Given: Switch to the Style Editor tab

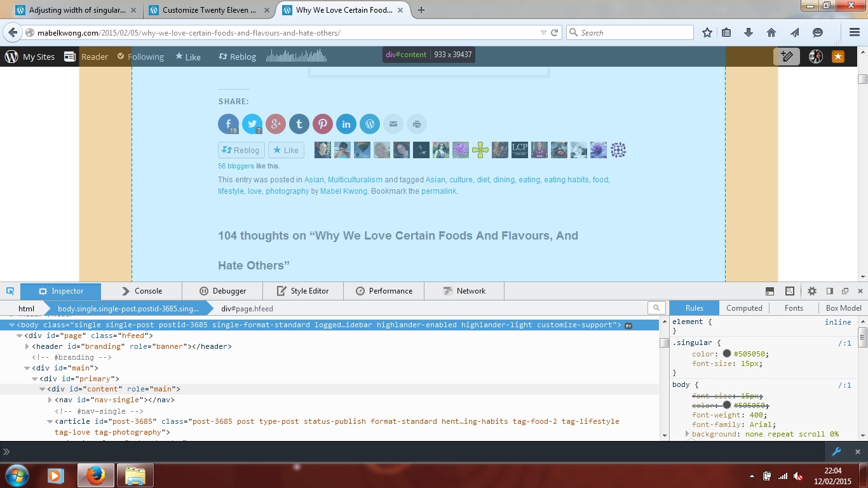Looking at the screenshot, I should tap(302, 291).
